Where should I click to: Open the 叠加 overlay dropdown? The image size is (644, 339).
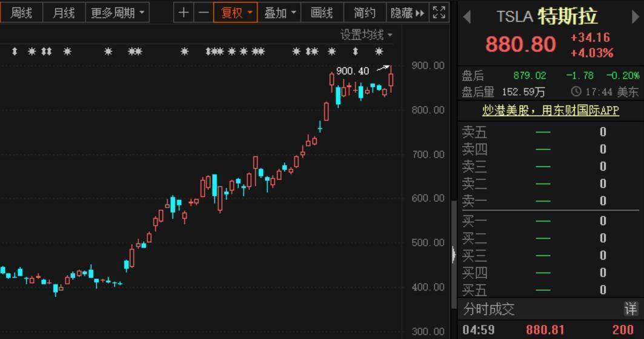(x=280, y=13)
